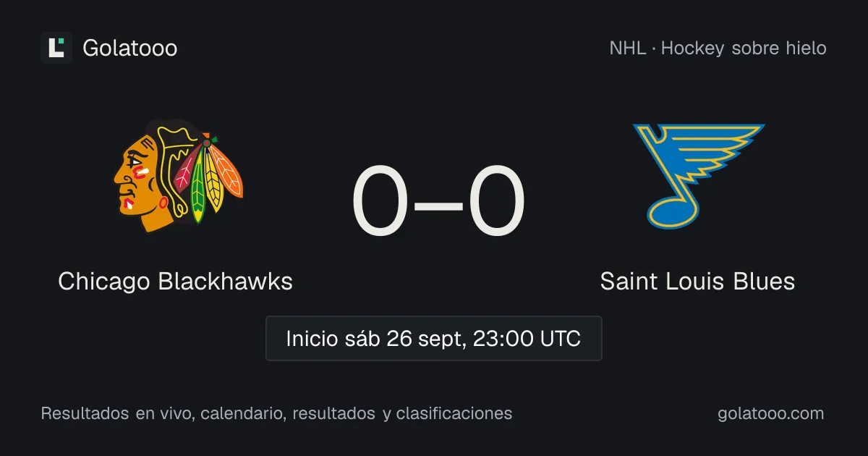Select the Saint Louis Blues note logo
This screenshot has height=456, width=868.
698,176
